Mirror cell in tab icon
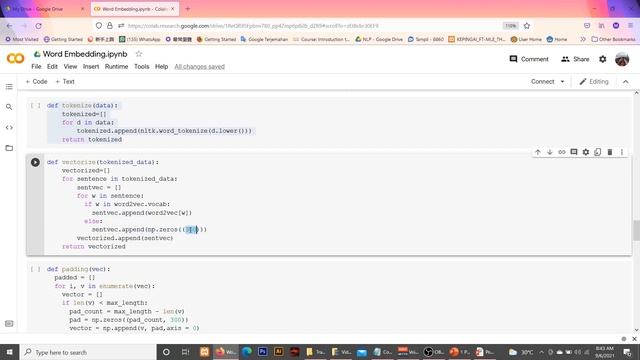Viewport: 640px width, 360px height. click(598, 152)
